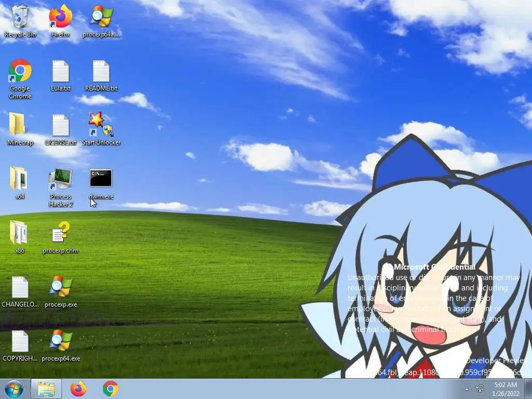Show hidden system tray icons arrow
The image size is (532, 399).
coord(467,389)
